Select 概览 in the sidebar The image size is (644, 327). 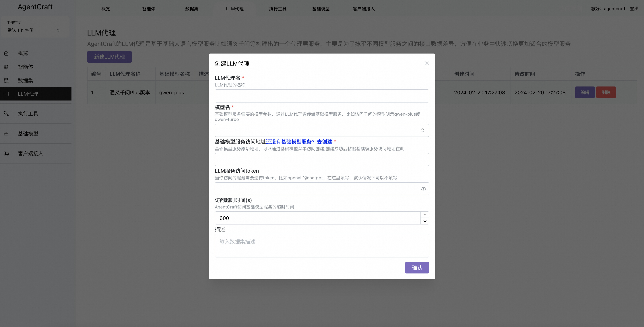36,53
